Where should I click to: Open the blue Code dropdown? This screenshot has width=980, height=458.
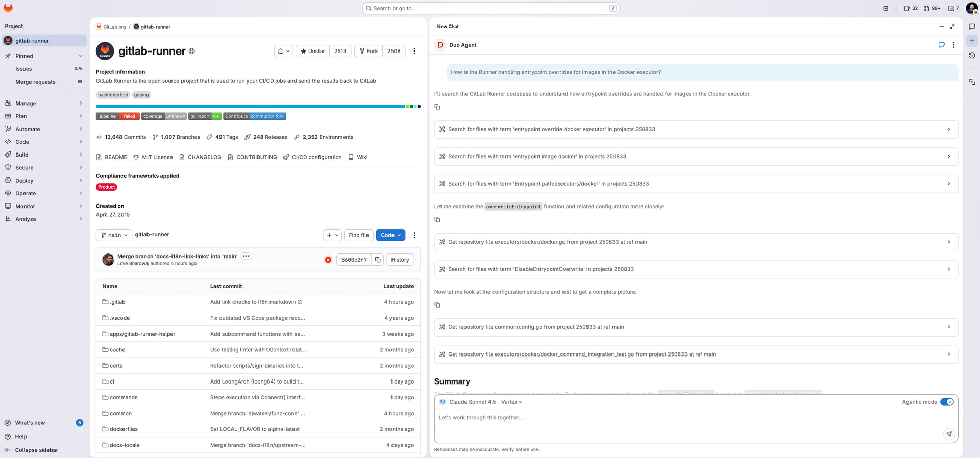390,235
